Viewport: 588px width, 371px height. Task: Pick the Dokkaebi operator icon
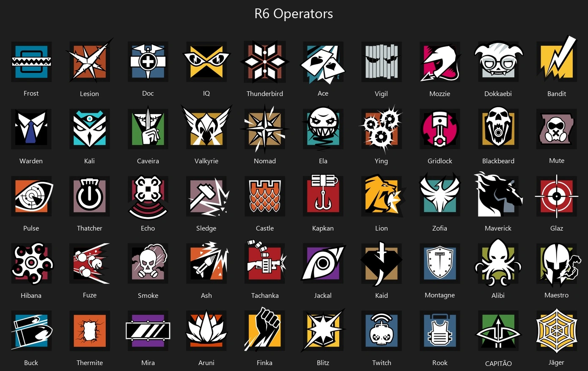[x=498, y=62]
